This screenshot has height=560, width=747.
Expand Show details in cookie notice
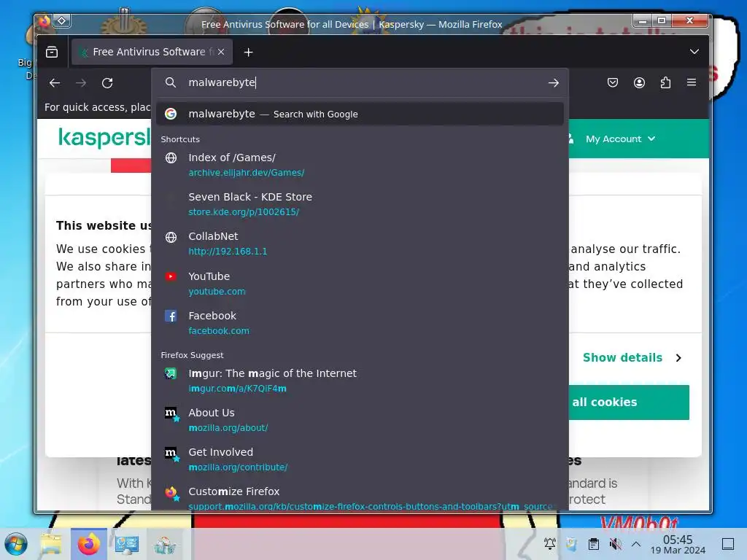[632, 357]
